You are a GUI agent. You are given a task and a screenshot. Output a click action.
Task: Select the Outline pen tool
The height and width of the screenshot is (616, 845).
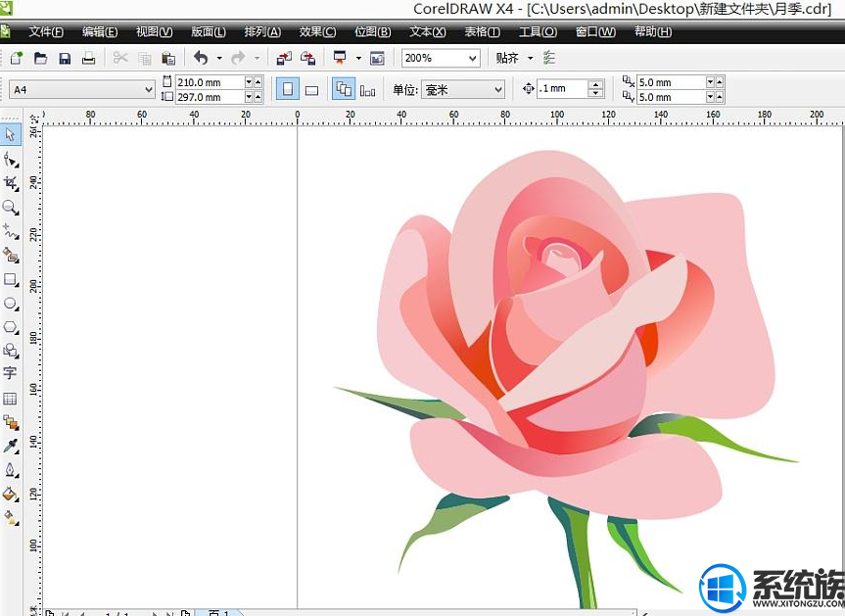11,470
